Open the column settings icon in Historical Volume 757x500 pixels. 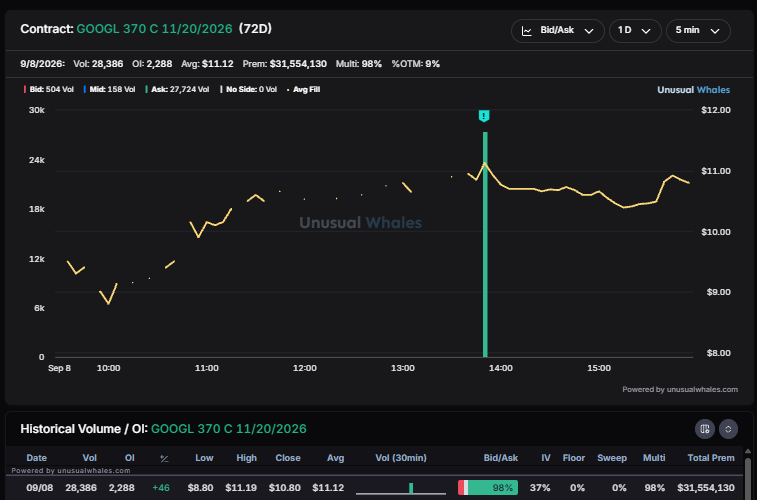704,429
